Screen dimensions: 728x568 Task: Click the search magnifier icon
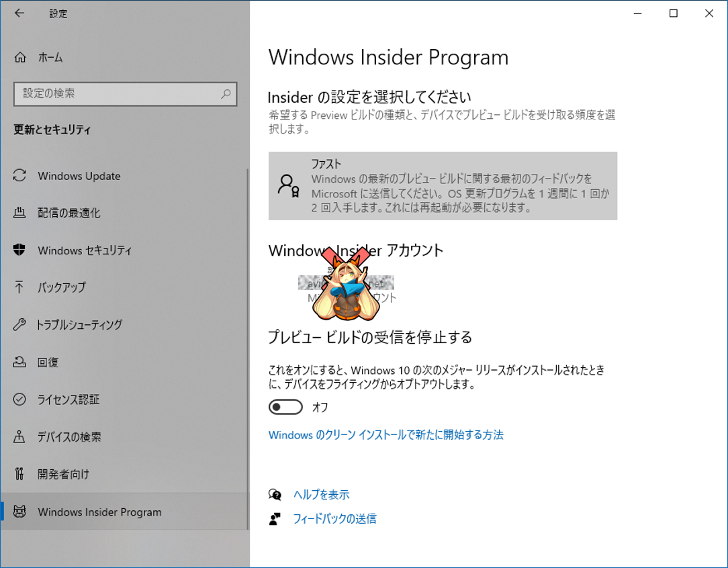tap(226, 94)
